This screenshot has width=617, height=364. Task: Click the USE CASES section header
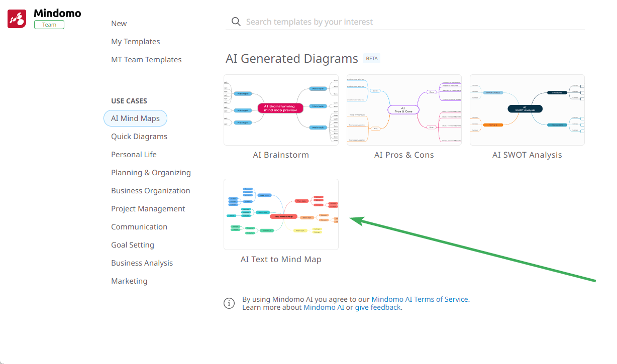click(129, 101)
